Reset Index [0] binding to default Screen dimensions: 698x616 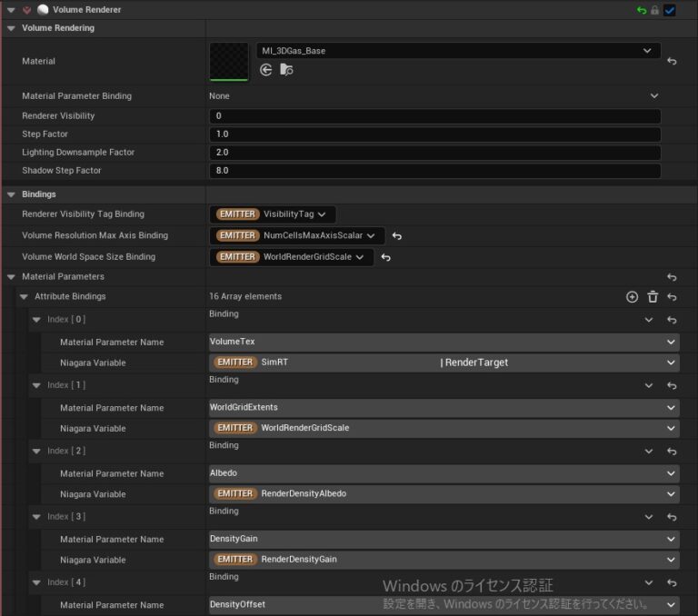point(672,320)
